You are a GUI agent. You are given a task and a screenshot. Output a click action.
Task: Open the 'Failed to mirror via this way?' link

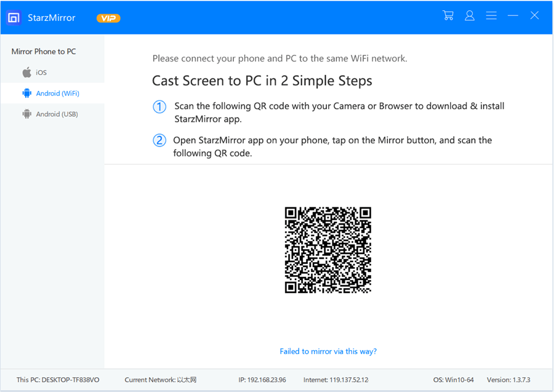328,351
